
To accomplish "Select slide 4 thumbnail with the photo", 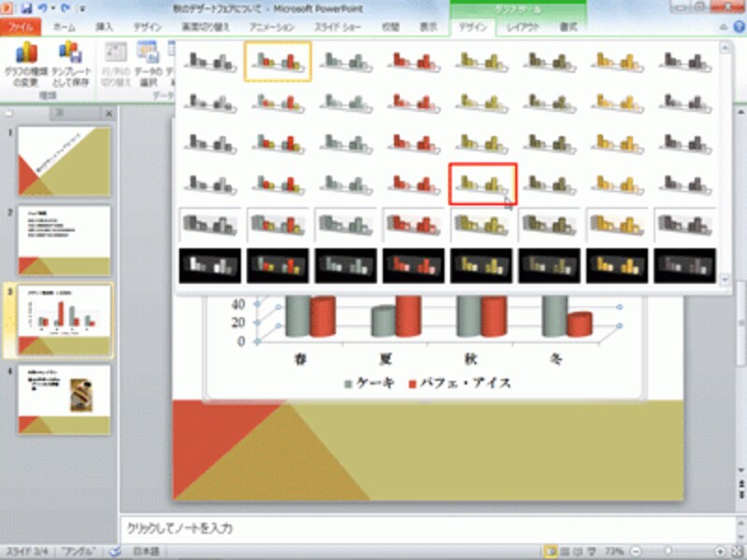I will tap(63, 399).
